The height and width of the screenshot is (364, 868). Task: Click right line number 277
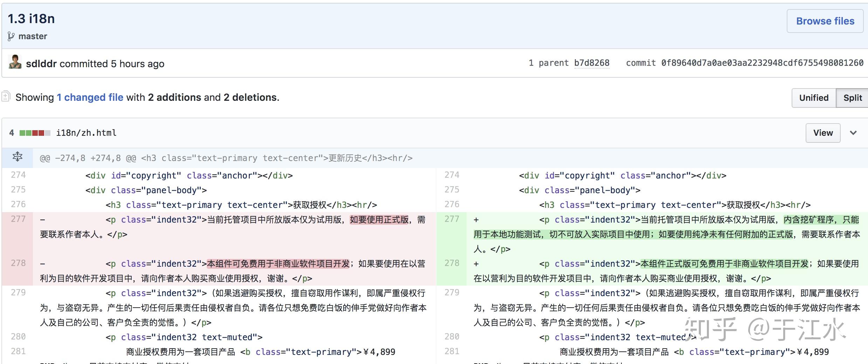452,219
